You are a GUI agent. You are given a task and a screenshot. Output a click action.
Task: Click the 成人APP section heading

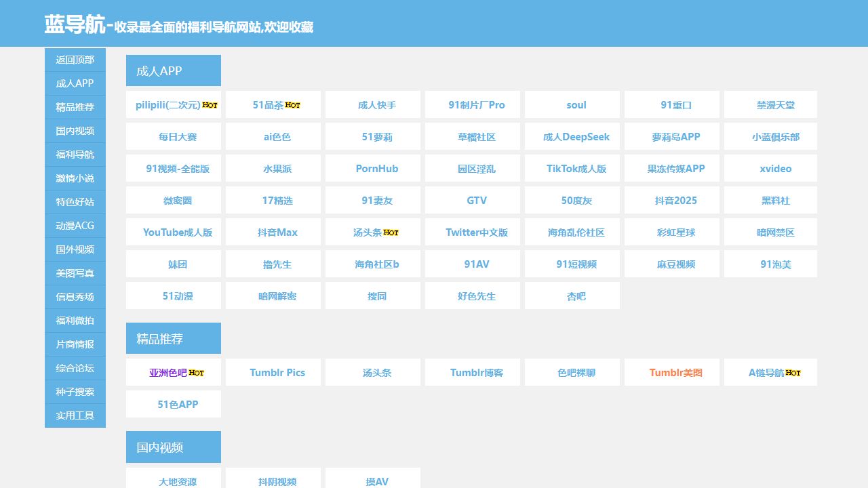(174, 70)
